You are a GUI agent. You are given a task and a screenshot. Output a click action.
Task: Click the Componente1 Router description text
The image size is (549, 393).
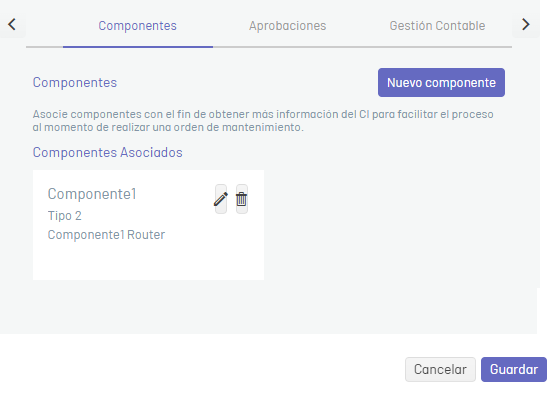pyautogui.click(x=106, y=235)
